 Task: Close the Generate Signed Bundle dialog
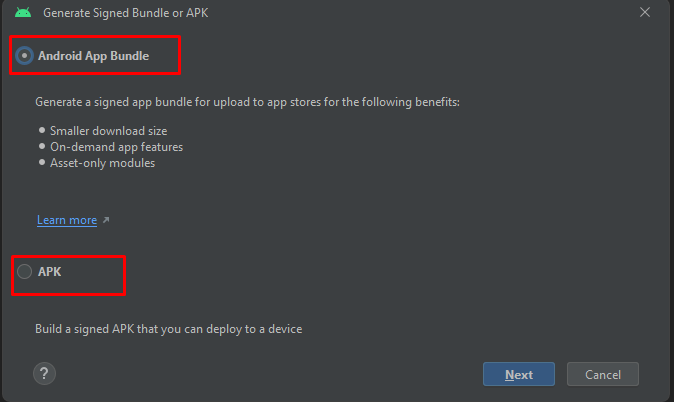(x=647, y=12)
